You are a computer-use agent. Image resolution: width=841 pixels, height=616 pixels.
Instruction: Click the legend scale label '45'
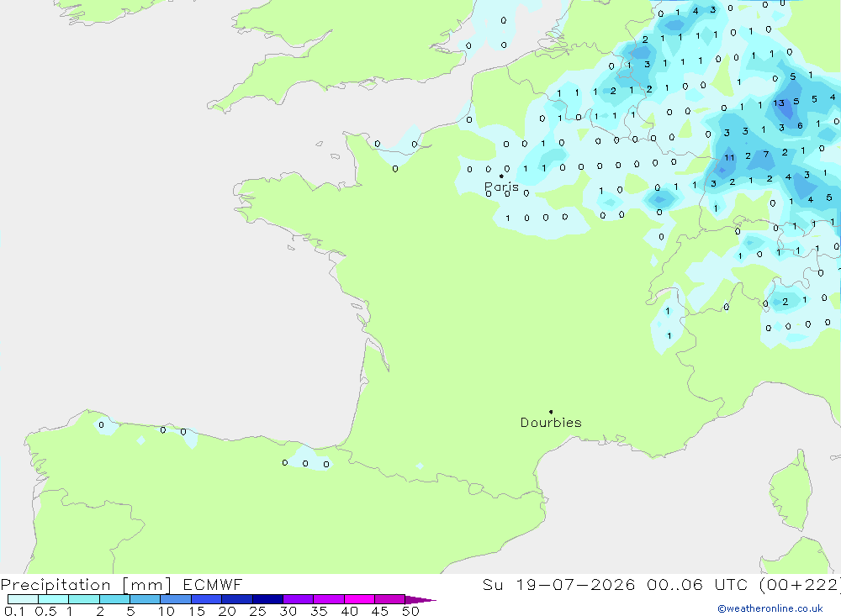click(x=380, y=611)
